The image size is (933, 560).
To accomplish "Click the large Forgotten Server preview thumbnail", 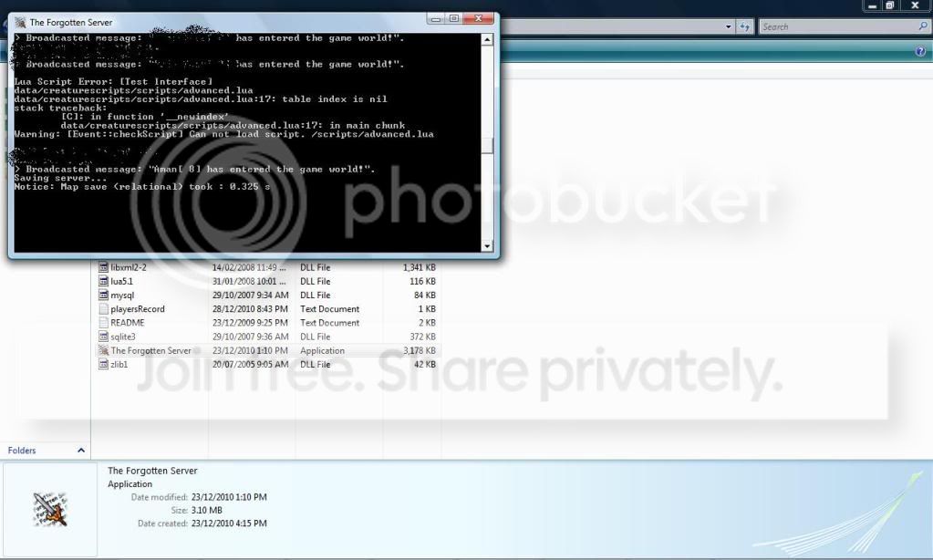I will click(x=50, y=510).
